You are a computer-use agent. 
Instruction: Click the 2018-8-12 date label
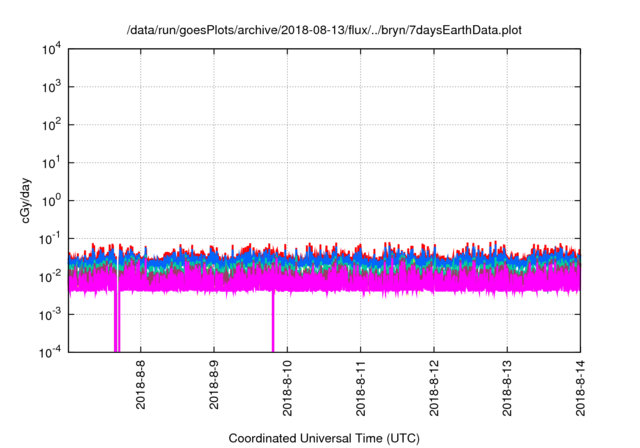coord(434,388)
